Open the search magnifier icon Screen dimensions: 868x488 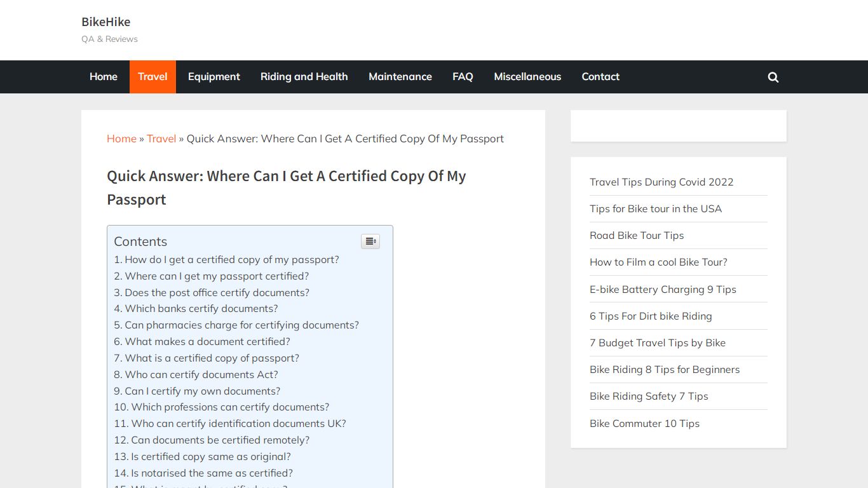pos(773,77)
